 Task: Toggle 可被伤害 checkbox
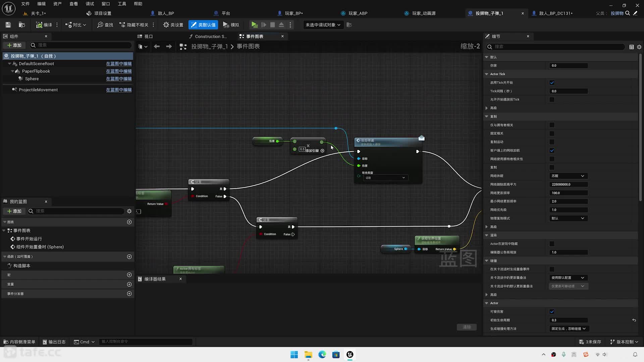pyautogui.click(x=552, y=312)
